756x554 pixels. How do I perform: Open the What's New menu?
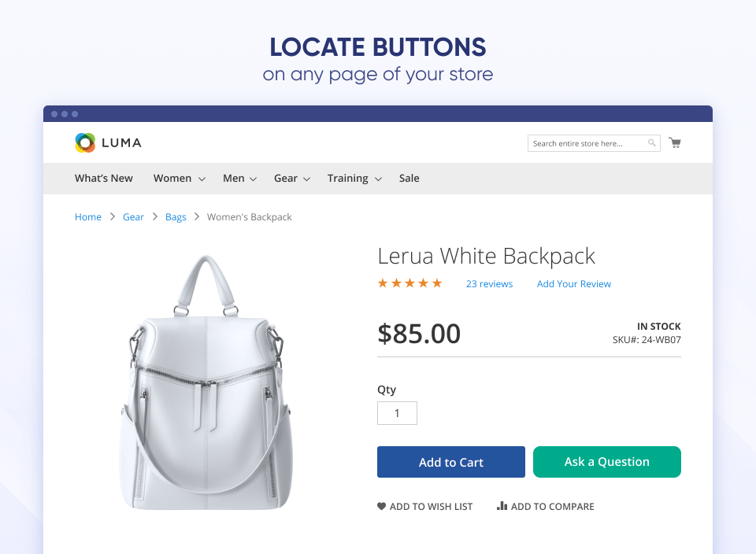[104, 179]
